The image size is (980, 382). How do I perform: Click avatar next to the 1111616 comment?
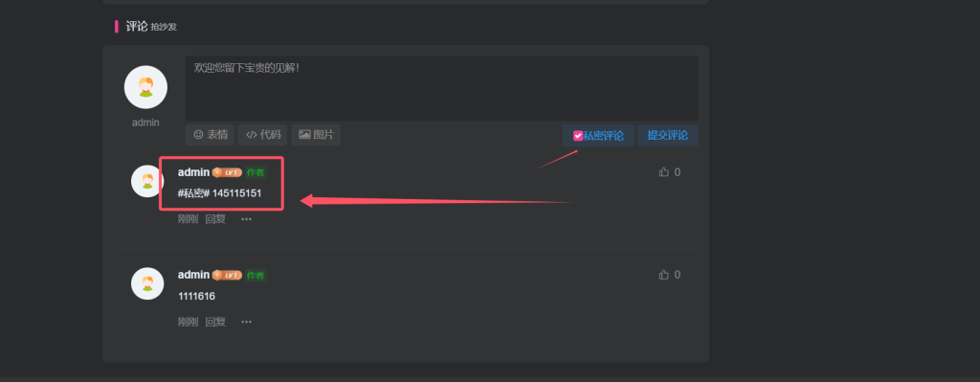click(147, 283)
